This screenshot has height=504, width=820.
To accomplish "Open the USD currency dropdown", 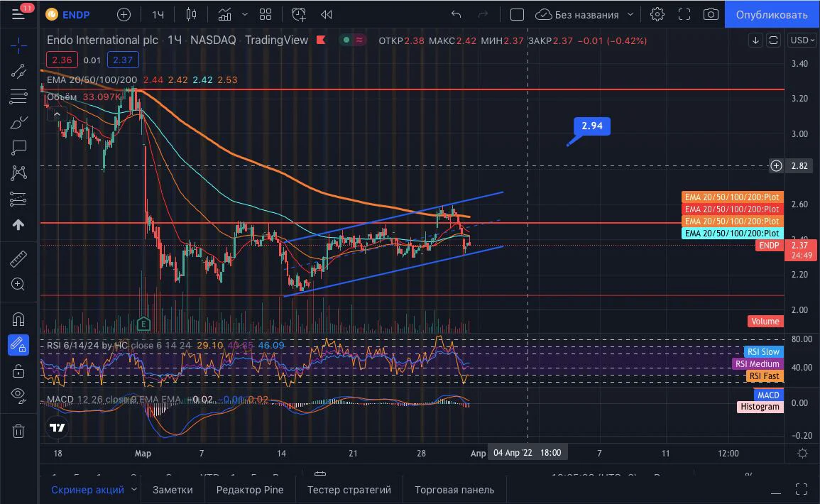I will coord(802,40).
